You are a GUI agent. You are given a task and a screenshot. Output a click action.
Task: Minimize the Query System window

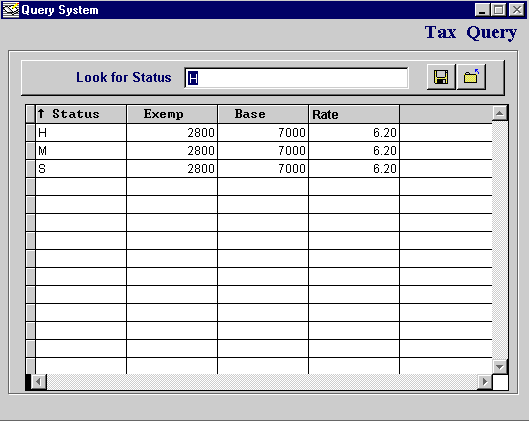coord(482,9)
